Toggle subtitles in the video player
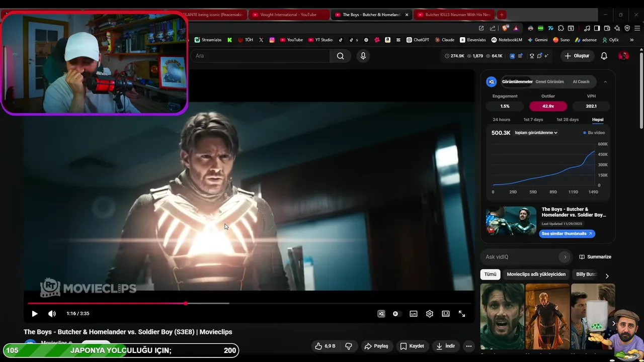 point(414,314)
